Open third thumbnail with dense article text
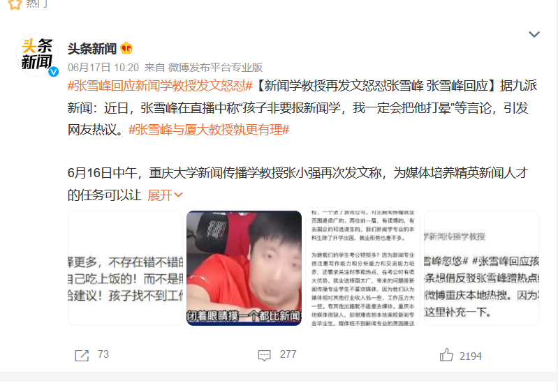Image resolution: width=558 pixels, height=392 pixels. pos(362,268)
